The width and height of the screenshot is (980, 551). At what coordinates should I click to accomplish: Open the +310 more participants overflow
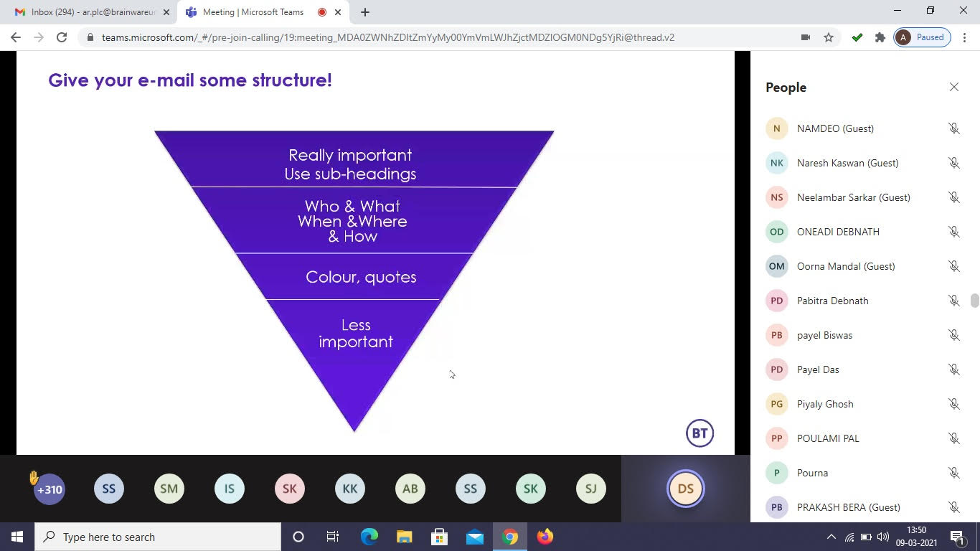pyautogui.click(x=50, y=489)
